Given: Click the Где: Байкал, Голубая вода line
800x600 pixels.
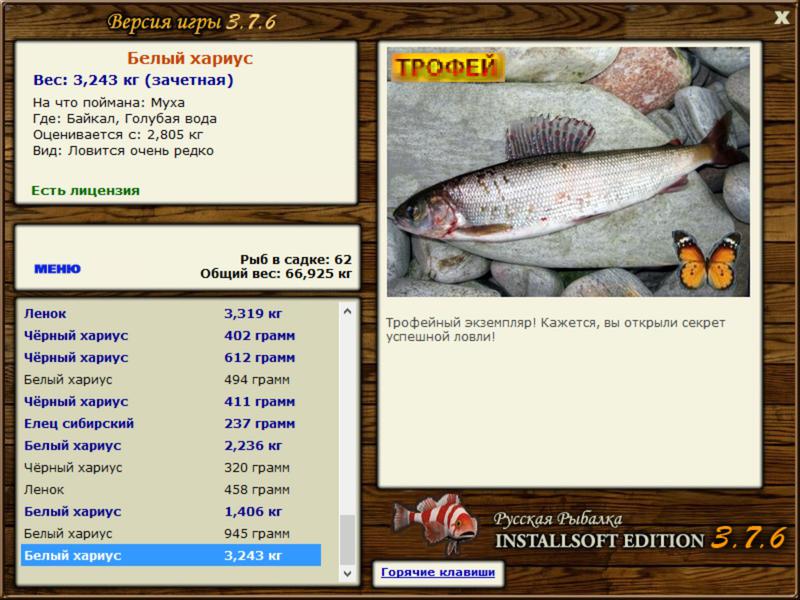Looking at the screenshot, I should pos(125,119).
